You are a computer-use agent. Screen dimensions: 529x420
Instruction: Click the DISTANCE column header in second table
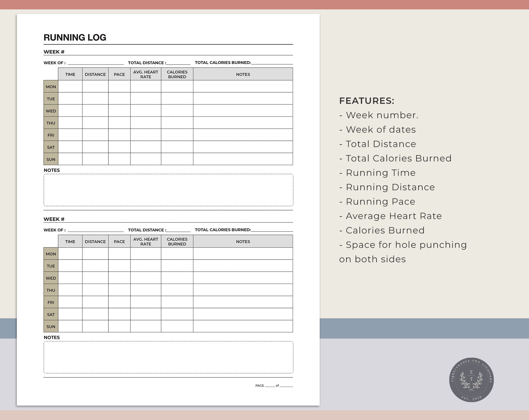(95, 241)
